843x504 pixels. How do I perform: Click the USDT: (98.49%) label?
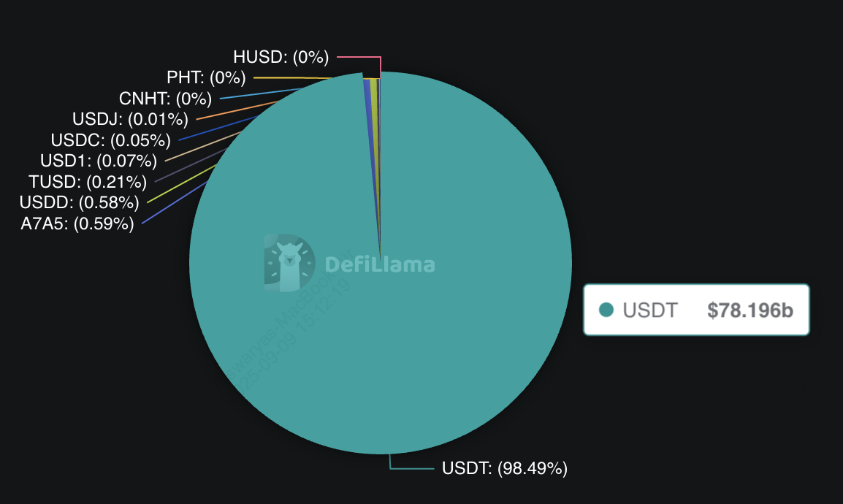[x=504, y=468]
